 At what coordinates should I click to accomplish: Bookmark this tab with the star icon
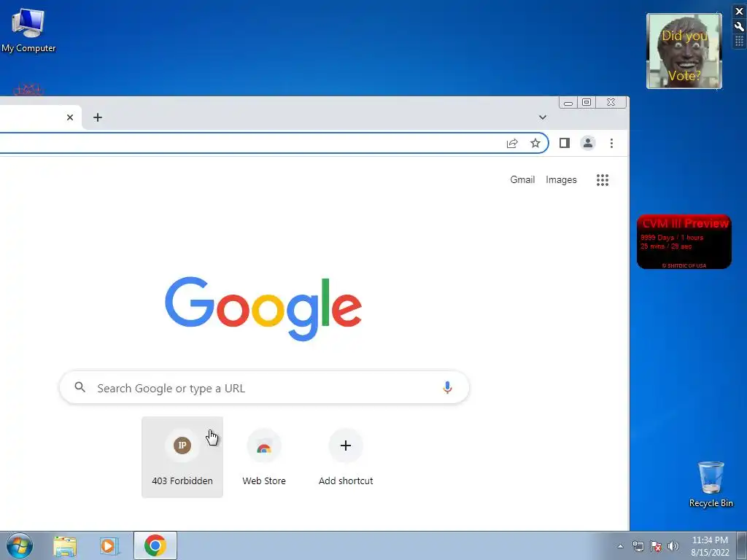tap(535, 144)
